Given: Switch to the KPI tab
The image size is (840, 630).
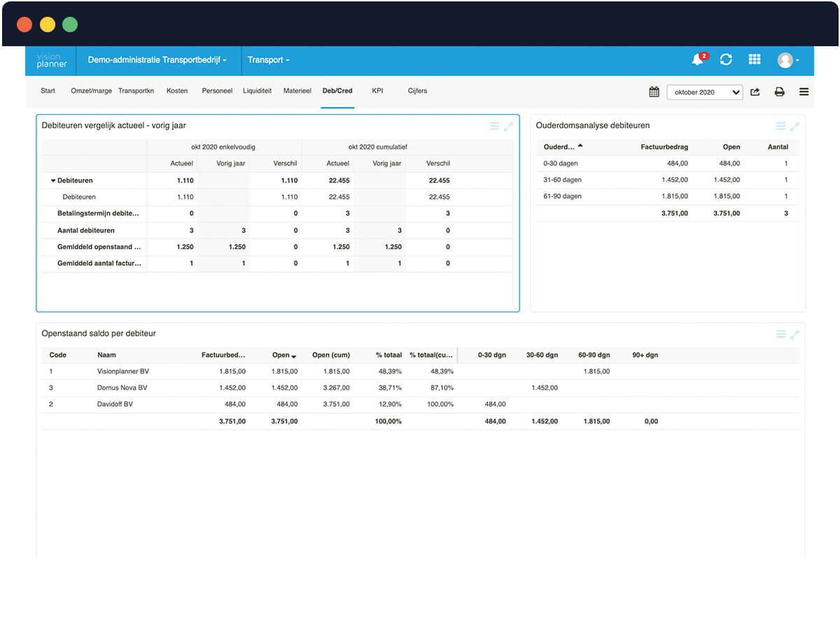Looking at the screenshot, I should point(377,91).
